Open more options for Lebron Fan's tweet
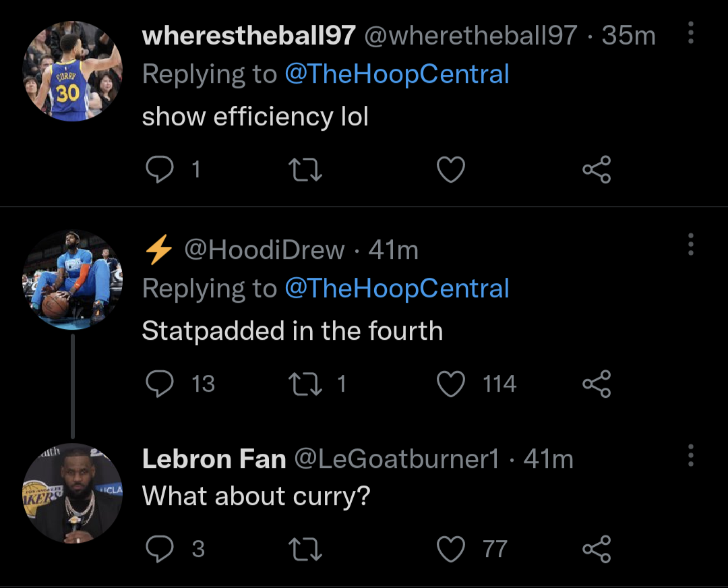This screenshot has height=588, width=728. 691,457
